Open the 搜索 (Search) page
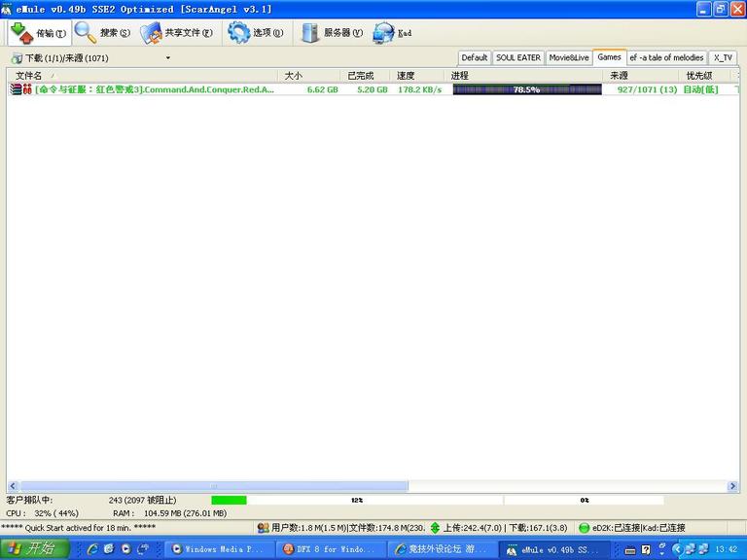This screenshot has height=560, width=747. (x=102, y=33)
